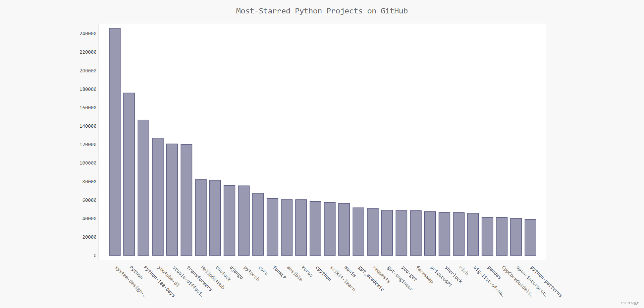Click the 'transformers' axis label
644x308 pixels.
pyautogui.click(x=199, y=279)
